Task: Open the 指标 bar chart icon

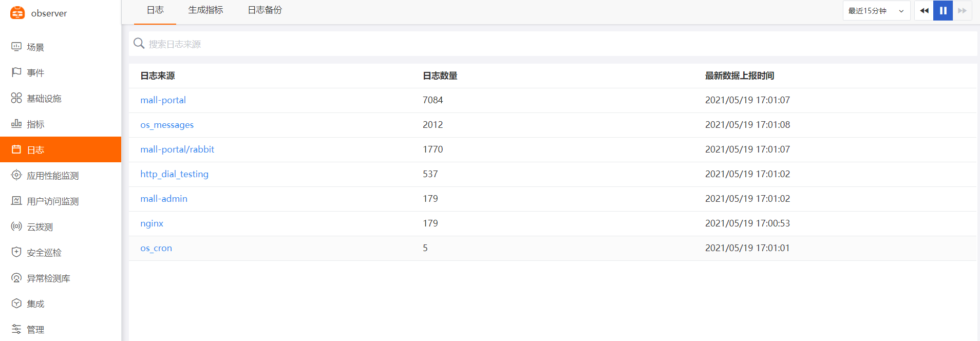Action: [16, 124]
